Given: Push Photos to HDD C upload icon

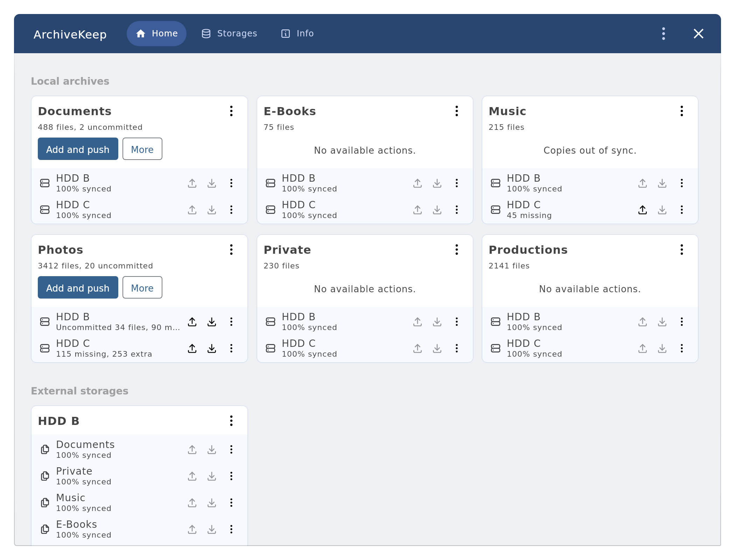Looking at the screenshot, I should (192, 348).
